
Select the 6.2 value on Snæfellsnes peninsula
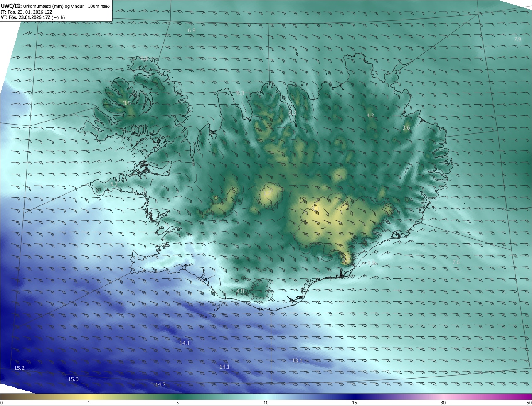[114, 184]
